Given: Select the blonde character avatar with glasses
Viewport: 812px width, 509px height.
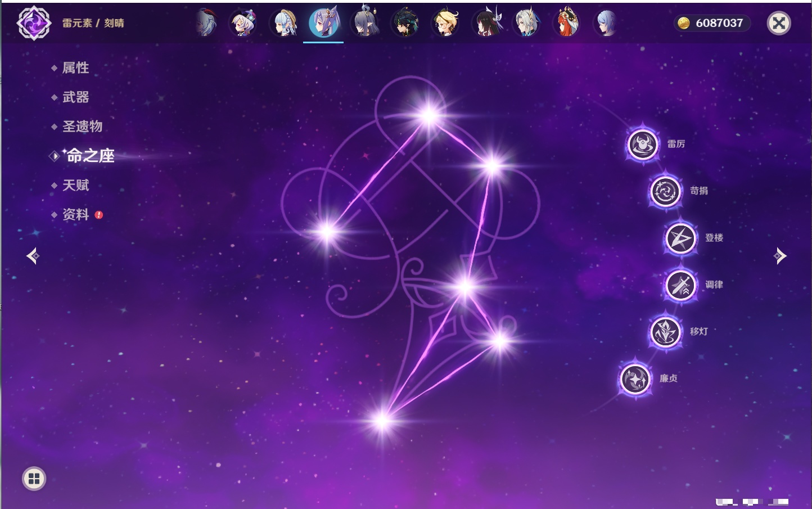Looking at the screenshot, I should (x=445, y=23).
